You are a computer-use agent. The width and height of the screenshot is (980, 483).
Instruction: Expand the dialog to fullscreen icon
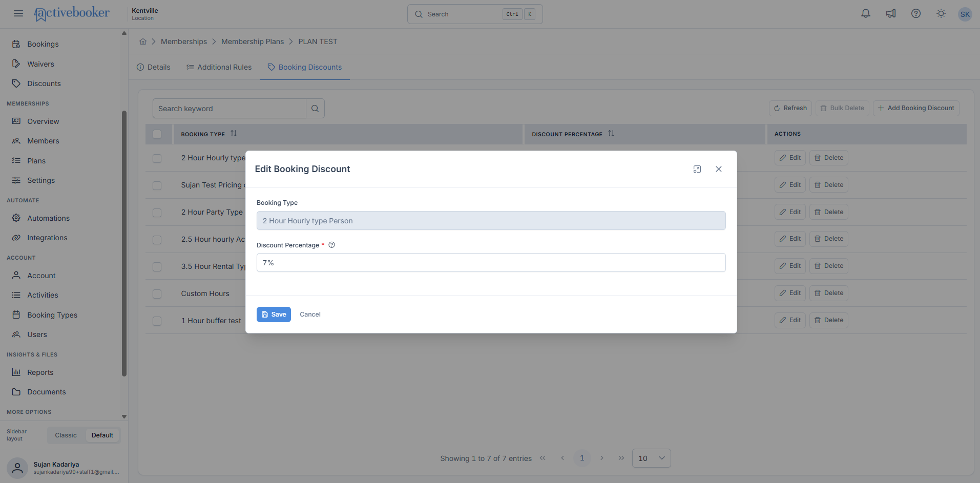(697, 169)
